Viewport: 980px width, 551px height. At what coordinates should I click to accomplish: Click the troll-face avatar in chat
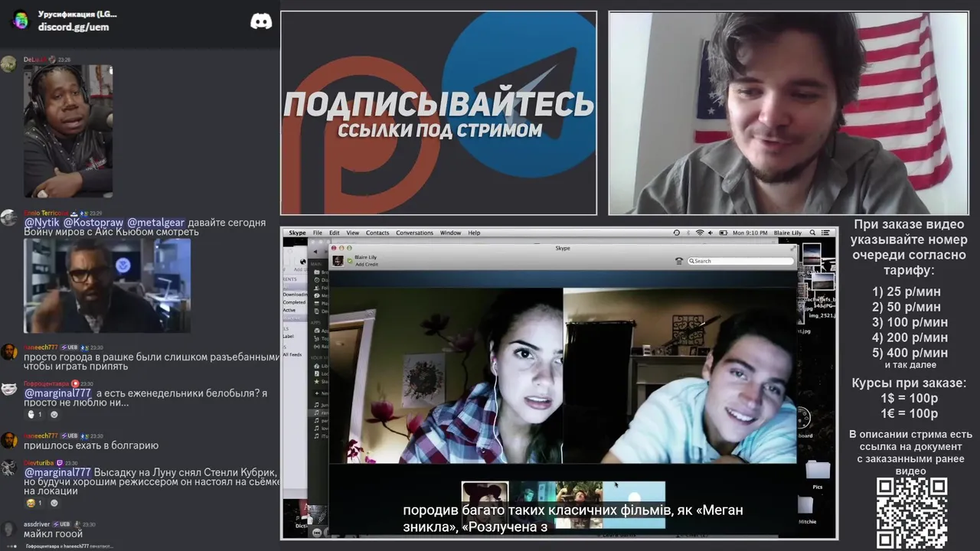9,389
